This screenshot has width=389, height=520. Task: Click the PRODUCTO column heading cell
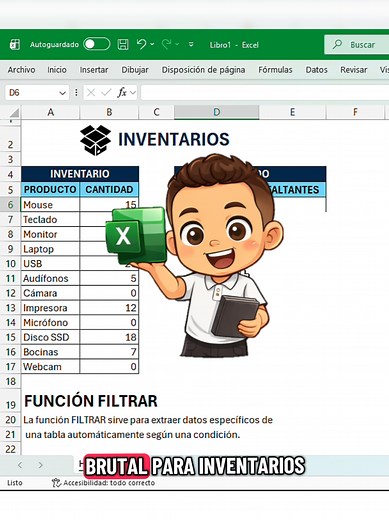pyautogui.click(x=50, y=189)
